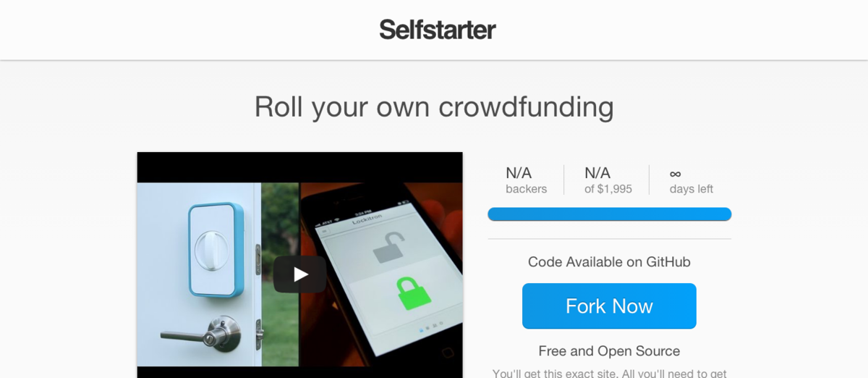The image size is (868, 378).
Task: Click the days left label
Action: coord(692,189)
